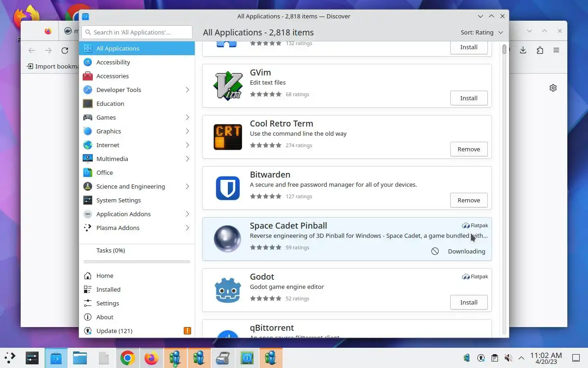Cancel the Space Cadet Pinball download
588x368 pixels.
tap(435, 251)
